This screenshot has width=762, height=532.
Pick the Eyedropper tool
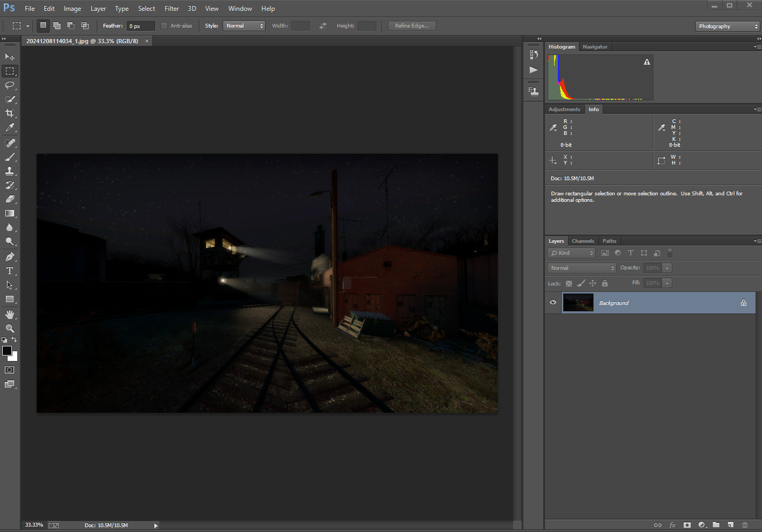(x=10, y=127)
